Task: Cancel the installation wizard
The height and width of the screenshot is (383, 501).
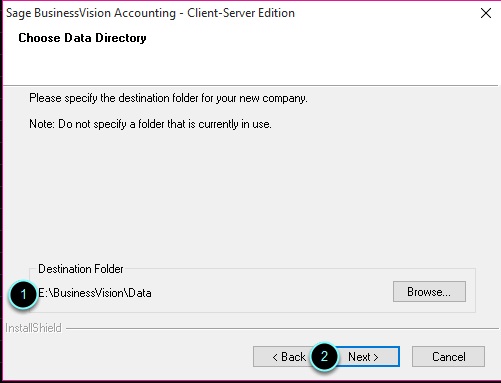Action: [448, 357]
